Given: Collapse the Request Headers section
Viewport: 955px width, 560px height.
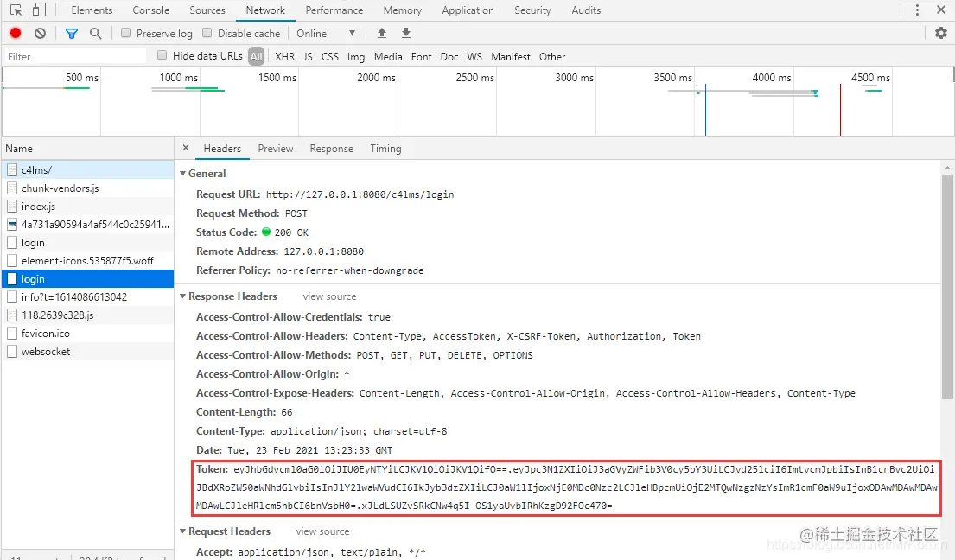Looking at the screenshot, I should [182, 531].
